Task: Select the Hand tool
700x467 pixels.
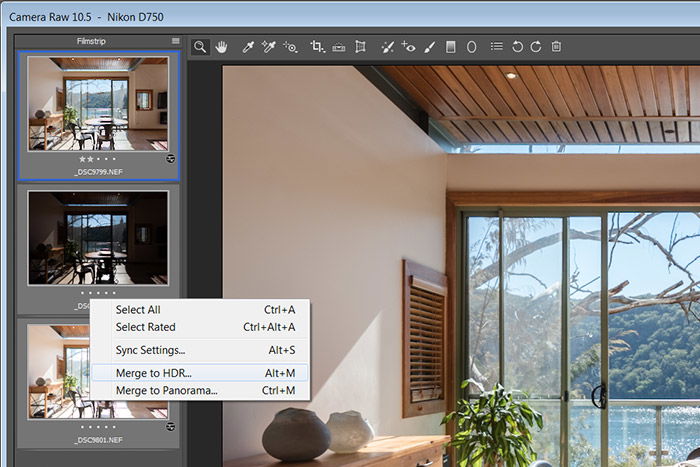Action: pyautogui.click(x=221, y=46)
